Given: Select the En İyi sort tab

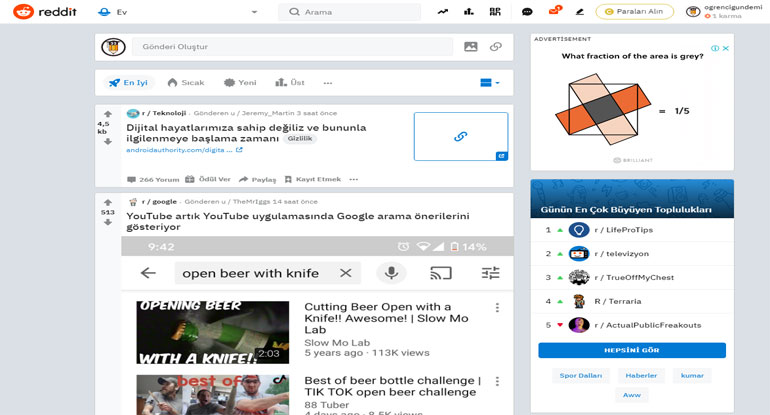Looking at the screenshot, I should click(128, 83).
